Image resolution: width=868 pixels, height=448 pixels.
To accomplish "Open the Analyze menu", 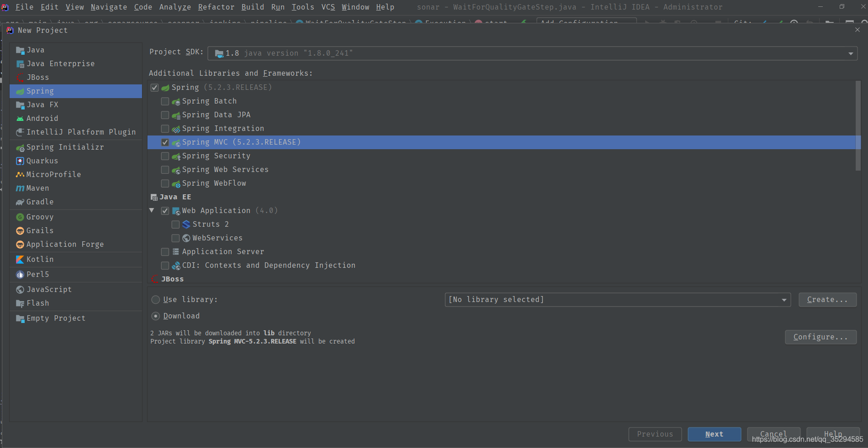I will pos(175,7).
